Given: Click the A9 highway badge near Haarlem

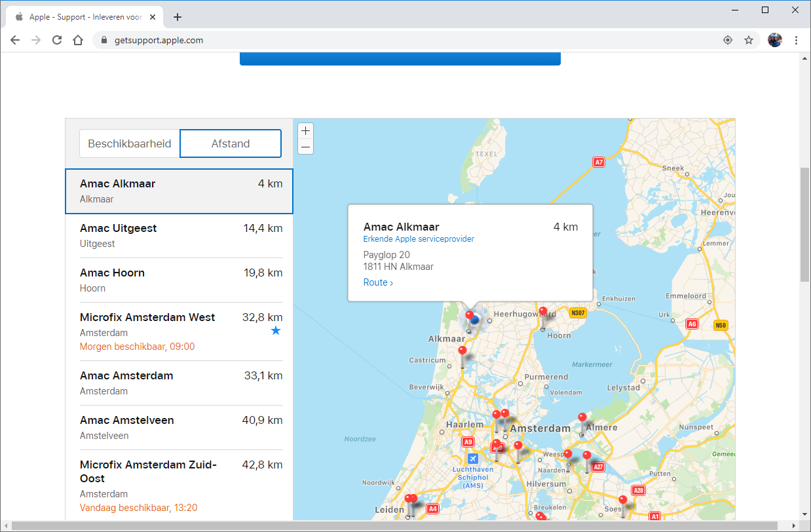Looking at the screenshot, I should tap(468, 442).
